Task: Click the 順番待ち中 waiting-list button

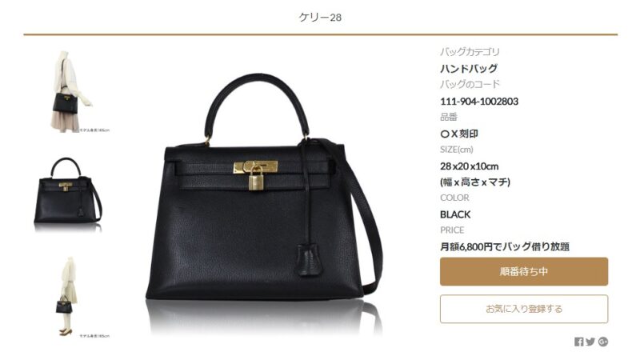Action: coord(524,271)
